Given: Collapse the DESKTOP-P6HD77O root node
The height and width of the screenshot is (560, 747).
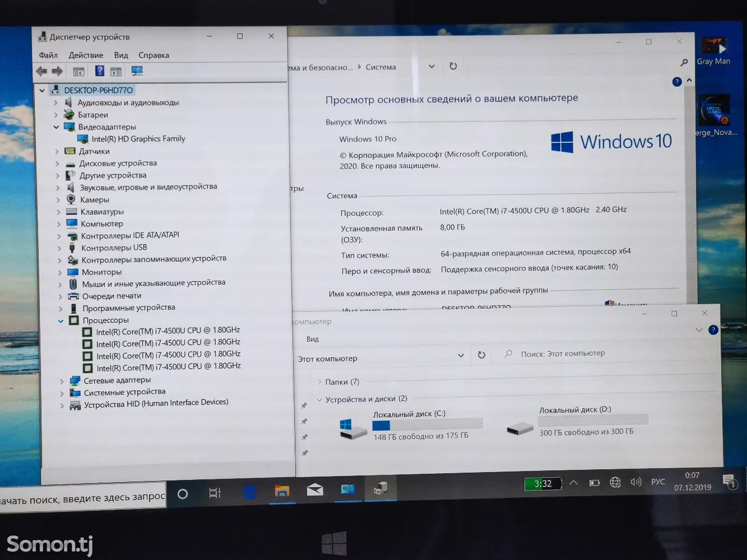Looking at the screenshot, I should tap(42, 91).
